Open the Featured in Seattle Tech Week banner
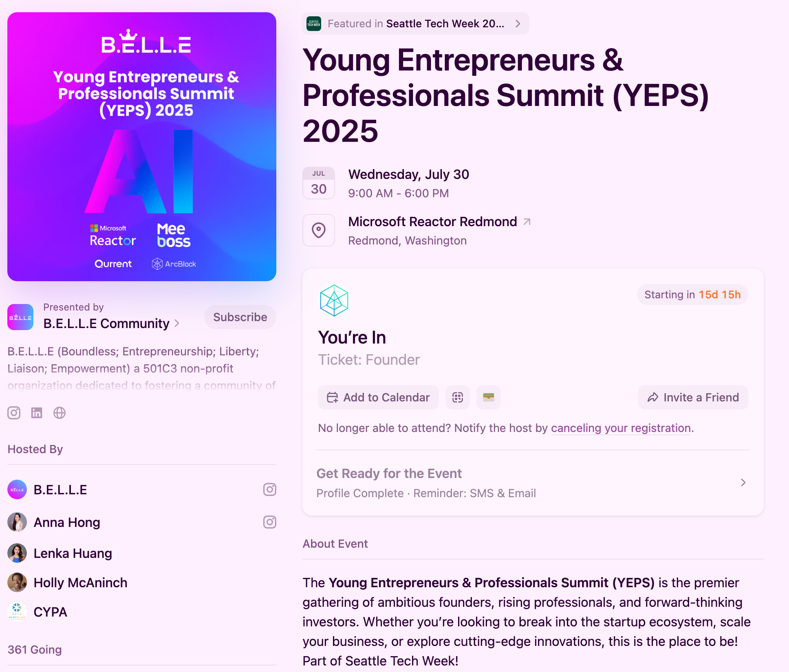The height and width of the screenshot is (672, 789). (415, 24)
